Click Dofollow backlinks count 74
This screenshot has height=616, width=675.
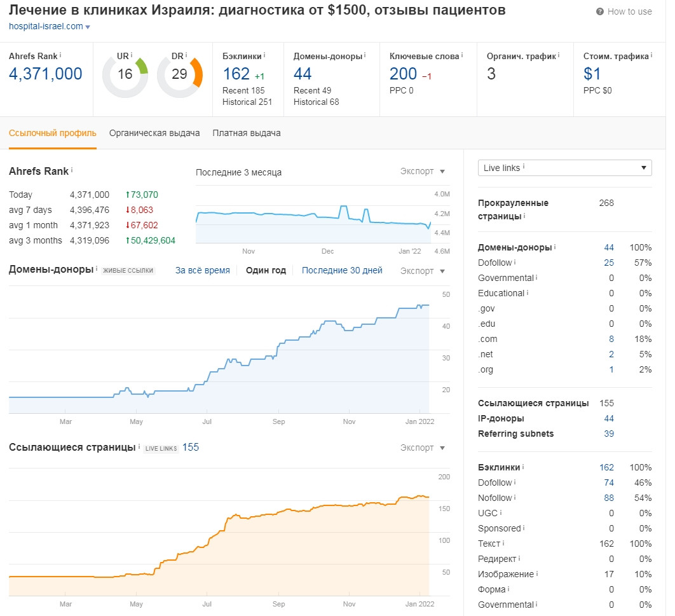point(609,483)
